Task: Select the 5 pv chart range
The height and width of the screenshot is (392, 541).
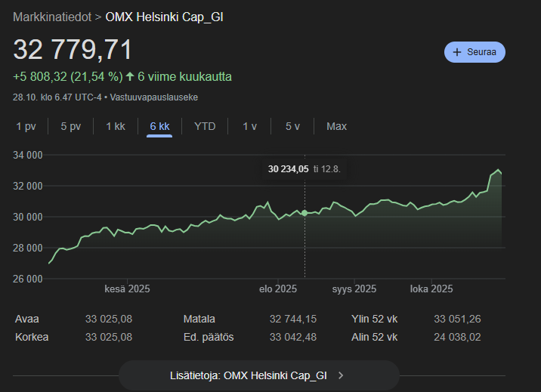Action: tap(70, 126)
